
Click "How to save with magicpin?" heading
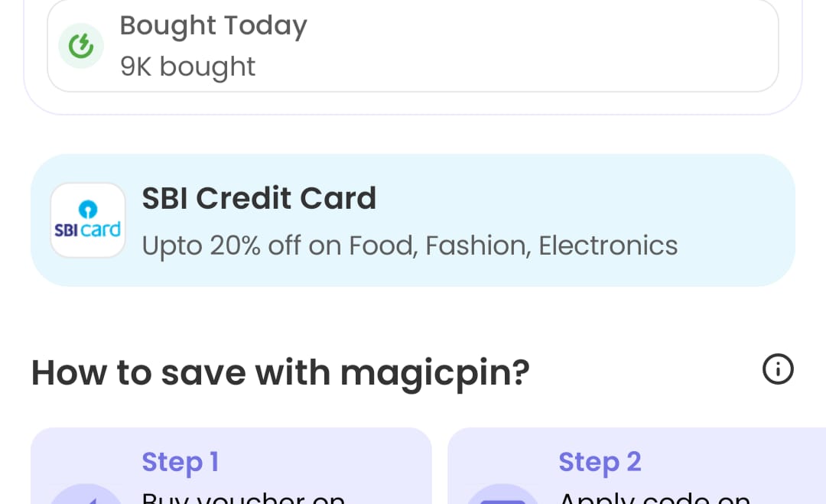point(280,372)
